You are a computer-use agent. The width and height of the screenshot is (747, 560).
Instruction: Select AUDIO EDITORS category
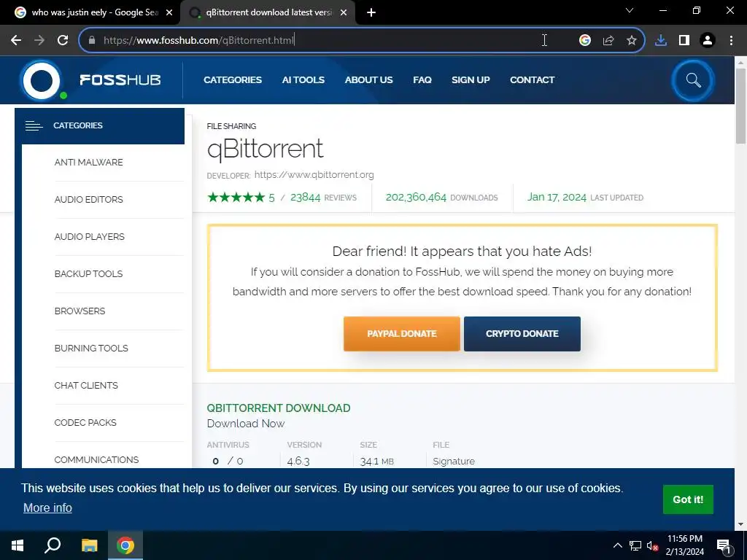(x=88, y=200)
